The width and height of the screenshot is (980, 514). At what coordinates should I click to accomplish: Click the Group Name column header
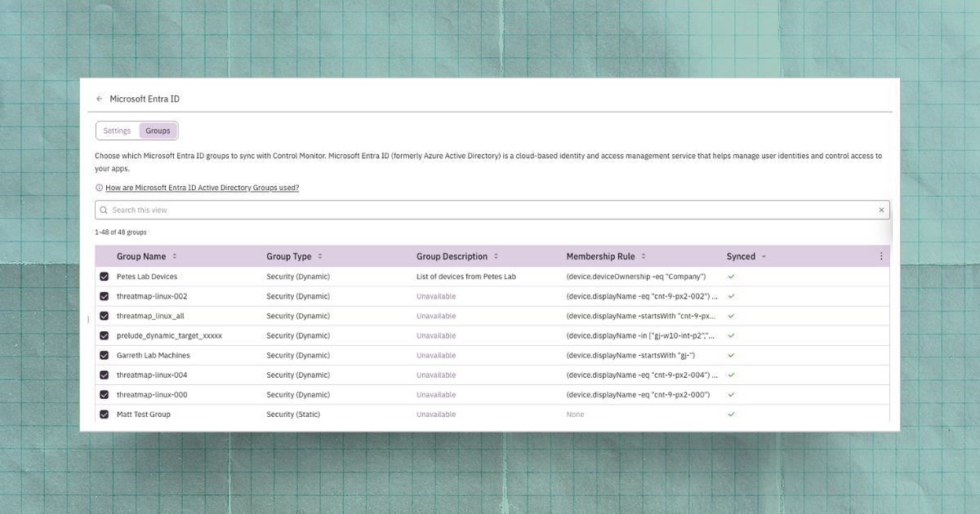click(141, 256)
